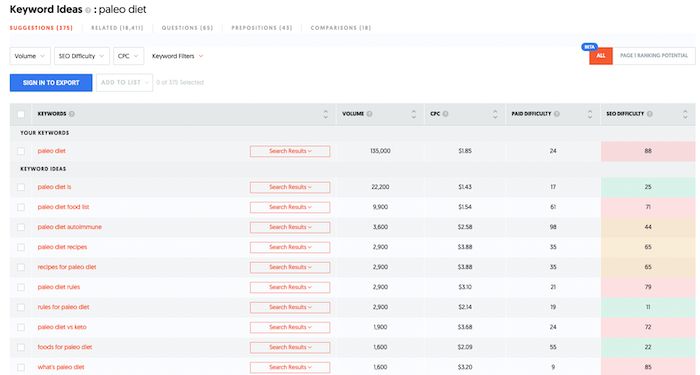The height and width of the screenshot is (375, 700).
Task: Open 'paleo diet autoimmune' keyword link
Action: click(x=70, y=227)
